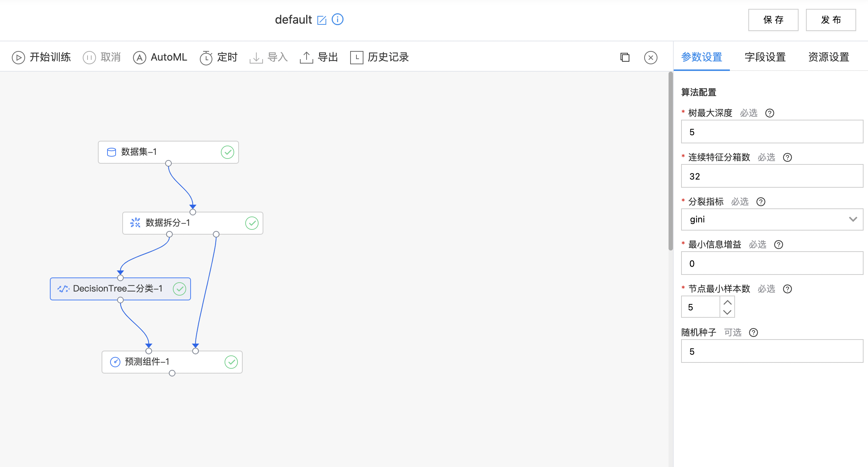The width and height of the screenshot is (868, 467).
Task: Click the 导出 export icon
Action: pos(307,58)
